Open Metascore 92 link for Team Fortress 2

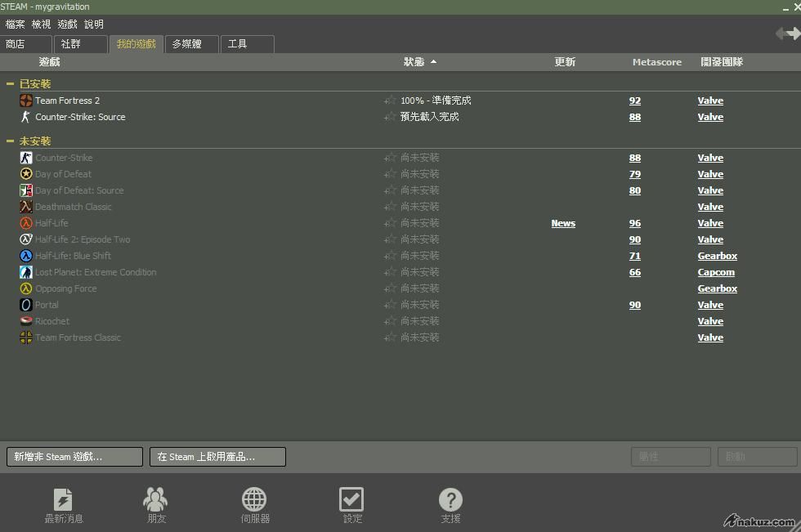pyautogui.click(x=635, y=101)
